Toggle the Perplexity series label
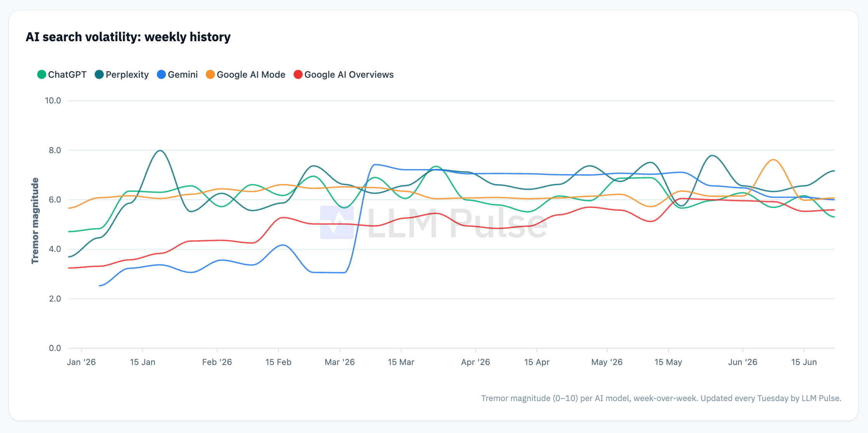Image resolution: width=868 pixels, height=433 pixels. [127, 75]
